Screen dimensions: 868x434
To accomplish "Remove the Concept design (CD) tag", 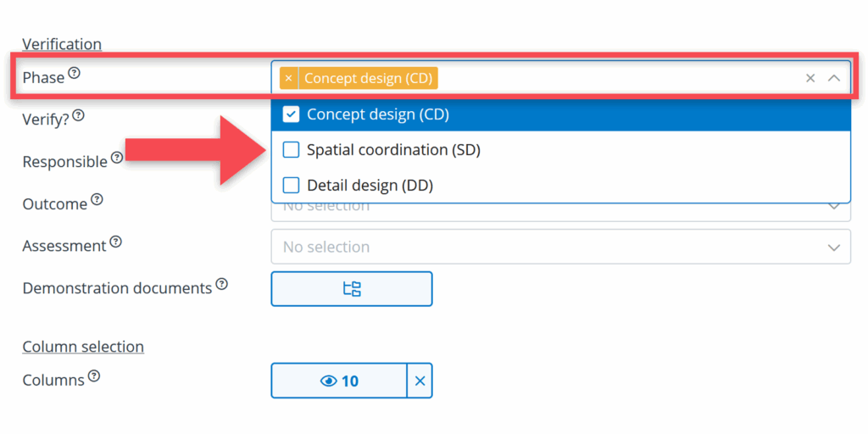I will click(x=288, y=78).
